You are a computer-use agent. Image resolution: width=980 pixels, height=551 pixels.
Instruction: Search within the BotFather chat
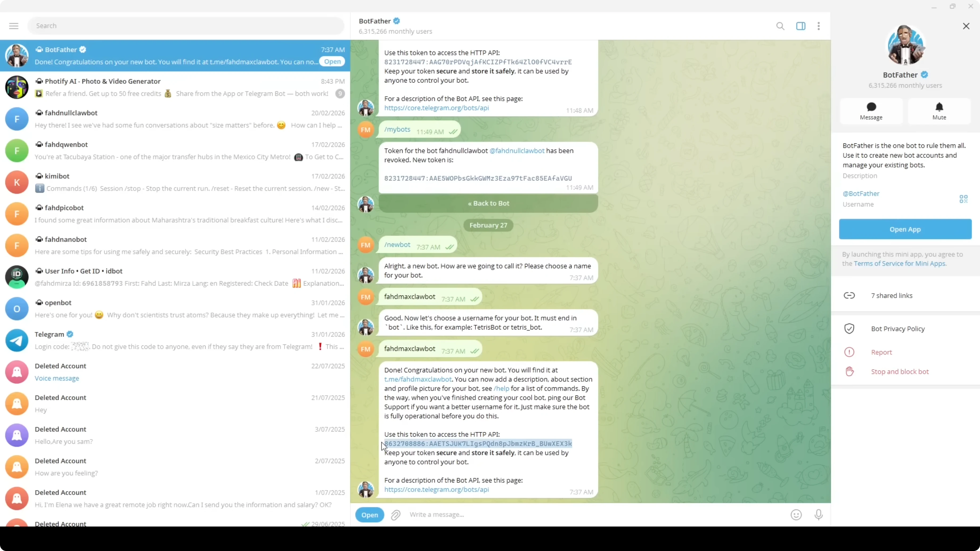pos(780,26)
